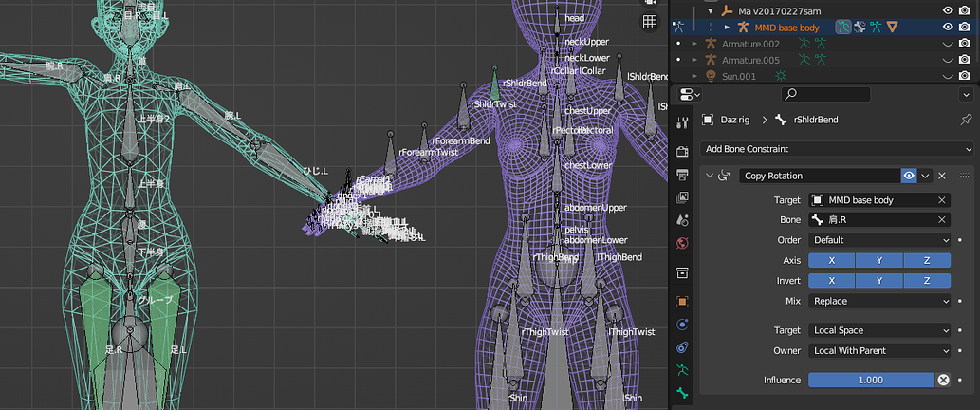Delete the Copy Rotation constraint
The height and width of the screenshot is (410, 980).
click(942, 177)
